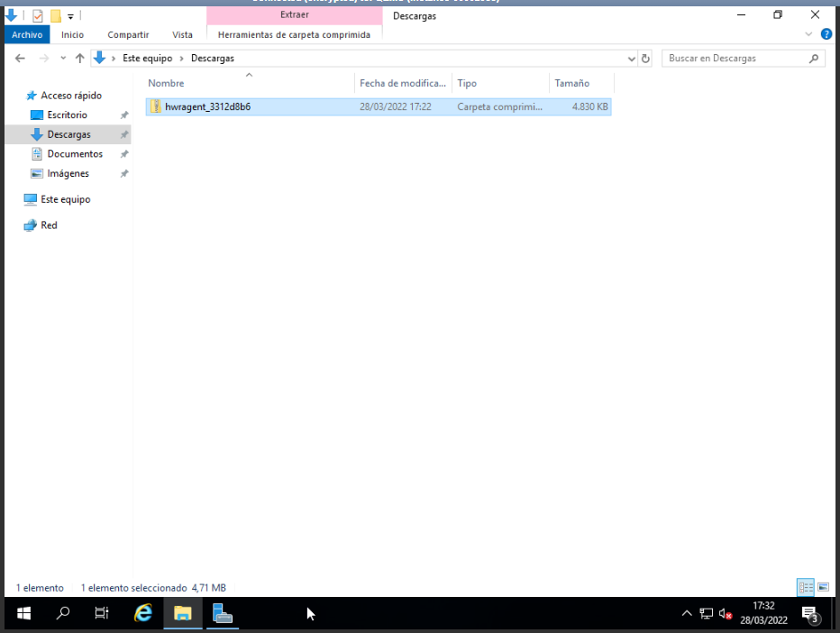
Task: Open Task View on the taskbar
Action: coord(102,613)
